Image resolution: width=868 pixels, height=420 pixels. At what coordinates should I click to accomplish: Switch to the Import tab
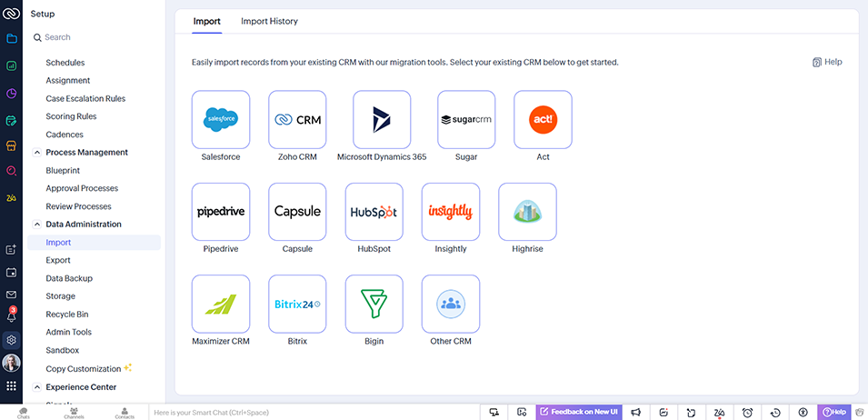pyautogui.click(x=207, y=21)
